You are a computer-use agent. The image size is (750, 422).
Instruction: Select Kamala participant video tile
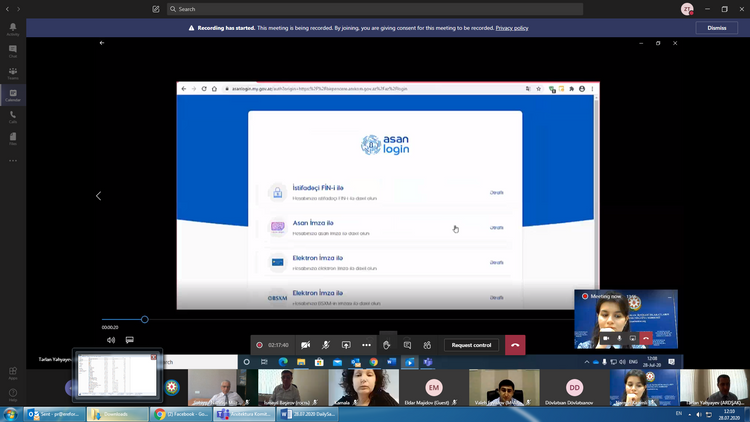click(364, 388)
